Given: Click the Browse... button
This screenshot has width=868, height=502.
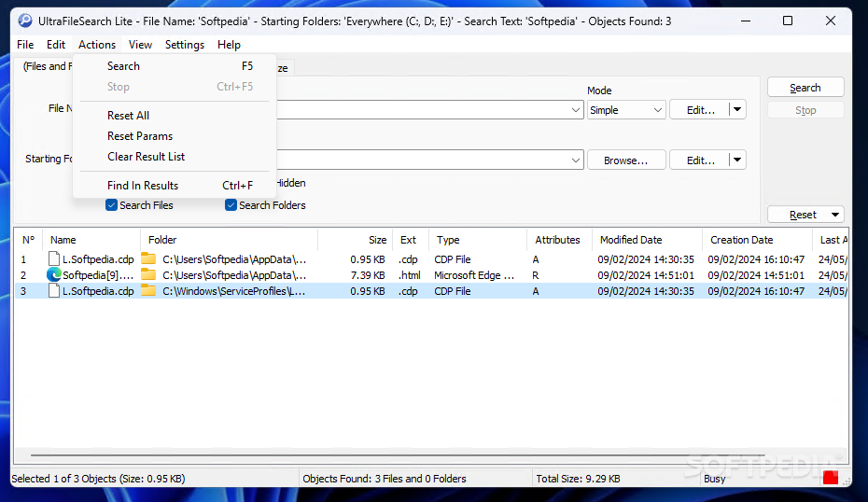Looking at the screenshot, I should (x=626, y=160).
